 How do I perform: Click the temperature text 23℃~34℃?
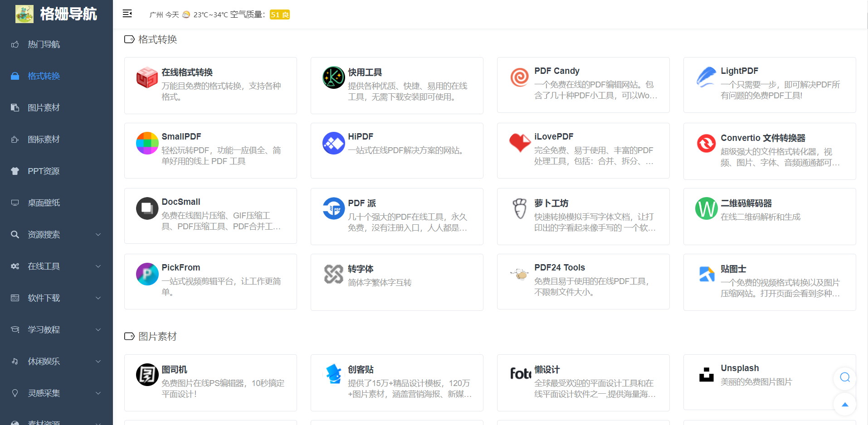point(210,14)
